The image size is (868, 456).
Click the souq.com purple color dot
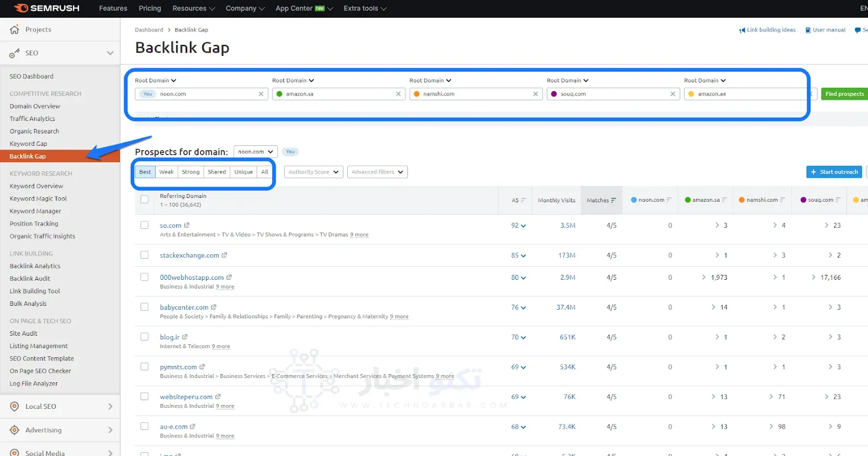[554, 94]
